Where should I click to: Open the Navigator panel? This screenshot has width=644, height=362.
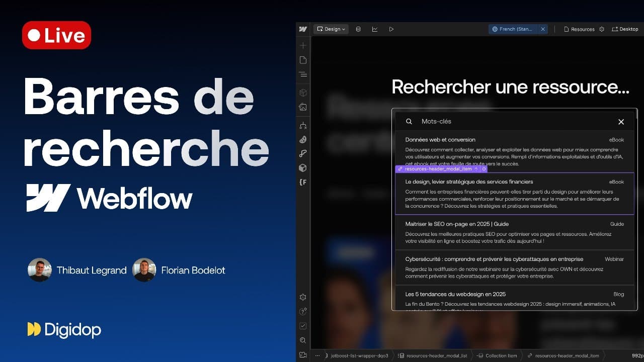[303, 74]
